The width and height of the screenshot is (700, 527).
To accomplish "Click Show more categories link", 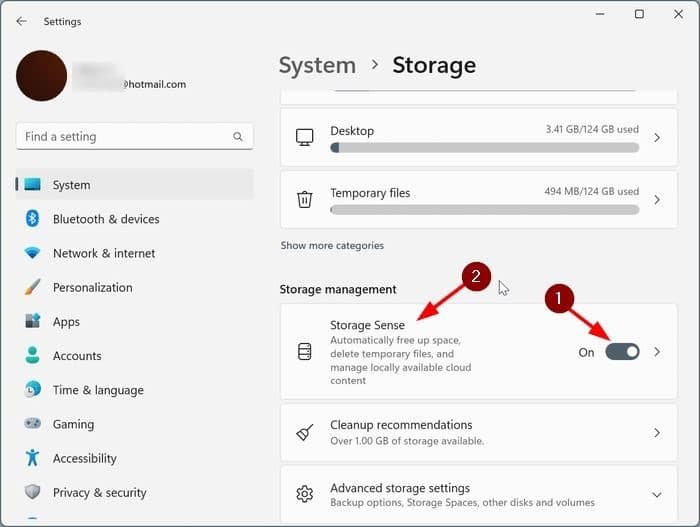I will click(332, 246).
